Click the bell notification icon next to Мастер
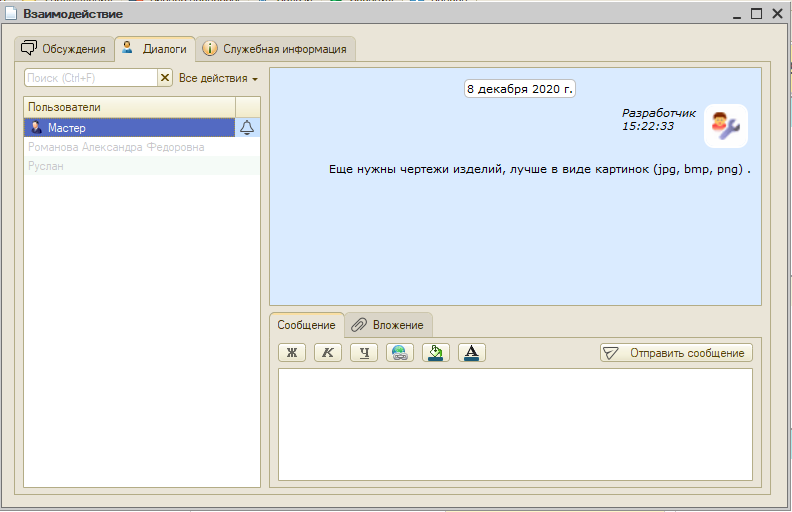Viewport: 792px width, 512px height. (x=248, y=127)
